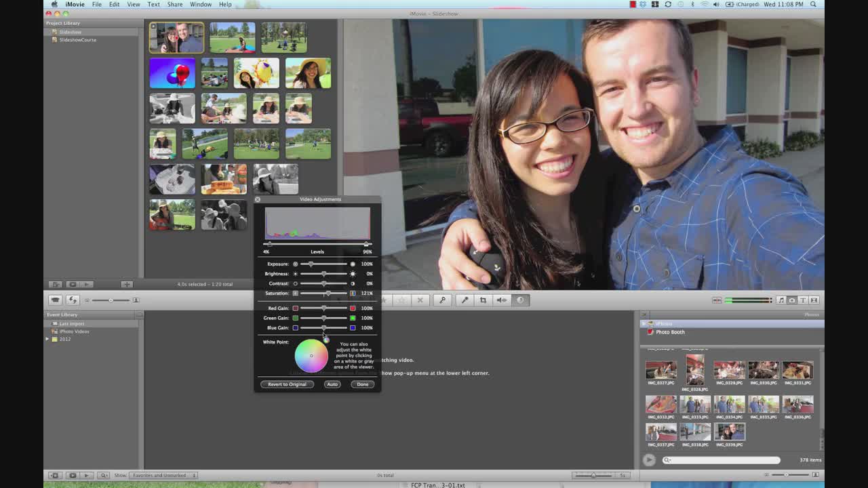This screenshot has height=488, width=868.
Task: Open the Share menu
Action: click(174, 4)
